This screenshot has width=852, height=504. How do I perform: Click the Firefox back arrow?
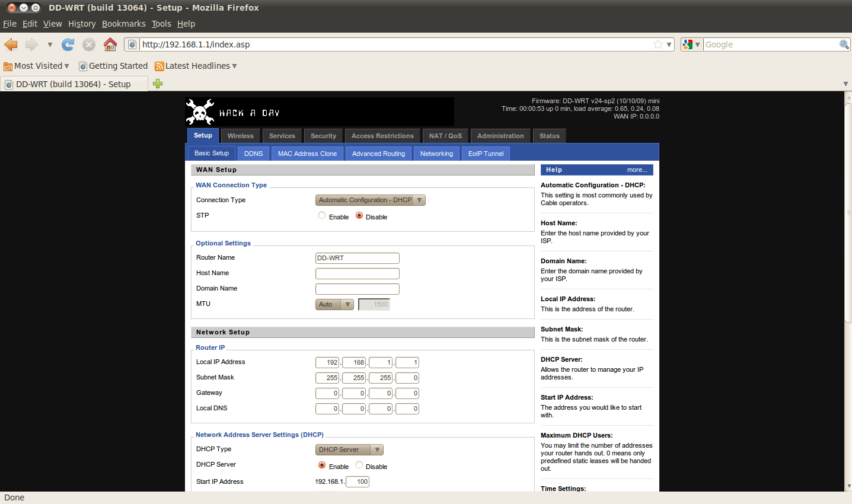tap(11, 44)
